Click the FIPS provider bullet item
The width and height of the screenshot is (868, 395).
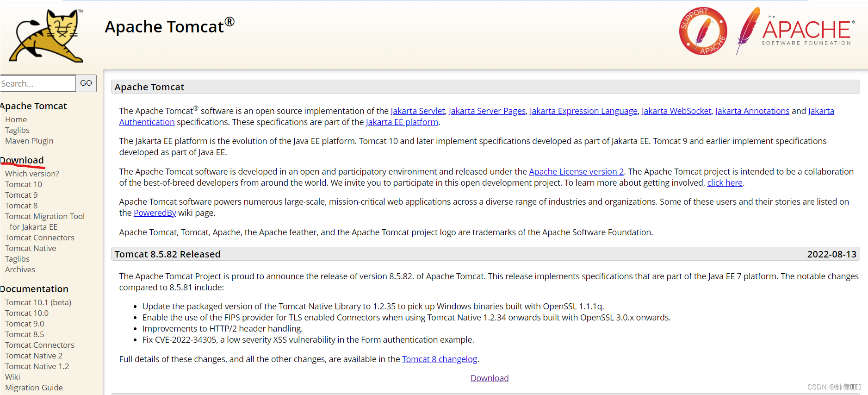tap(406, 318)
